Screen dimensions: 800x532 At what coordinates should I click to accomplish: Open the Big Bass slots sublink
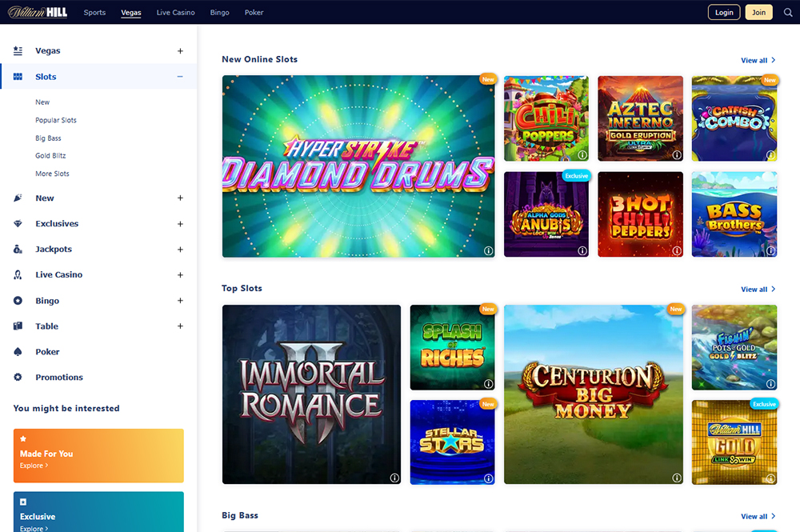coord(48,138)
